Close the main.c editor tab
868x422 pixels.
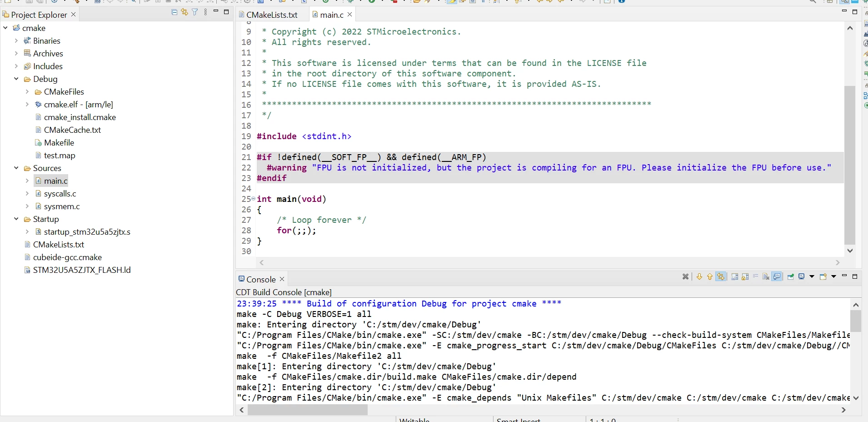point(350,15)
